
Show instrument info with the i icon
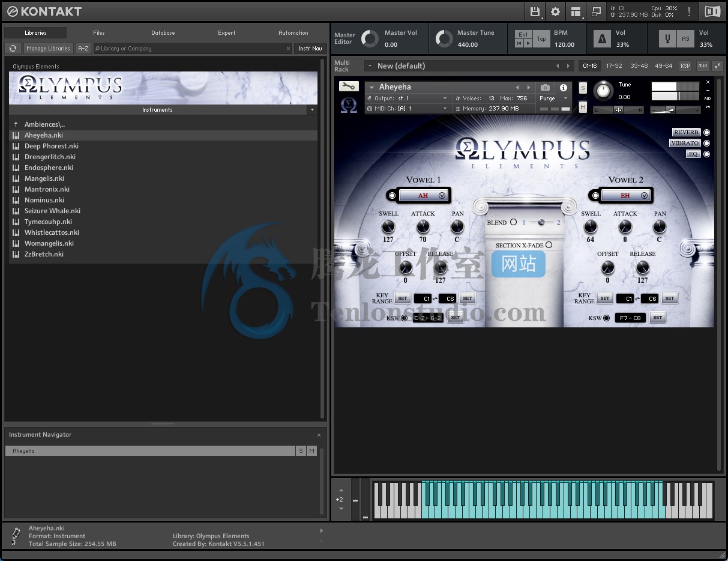[x=564, y=88]
